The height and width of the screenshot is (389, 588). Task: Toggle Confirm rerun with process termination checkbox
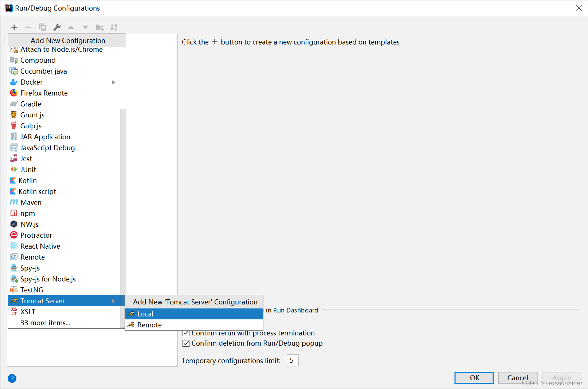click(186, 333)
